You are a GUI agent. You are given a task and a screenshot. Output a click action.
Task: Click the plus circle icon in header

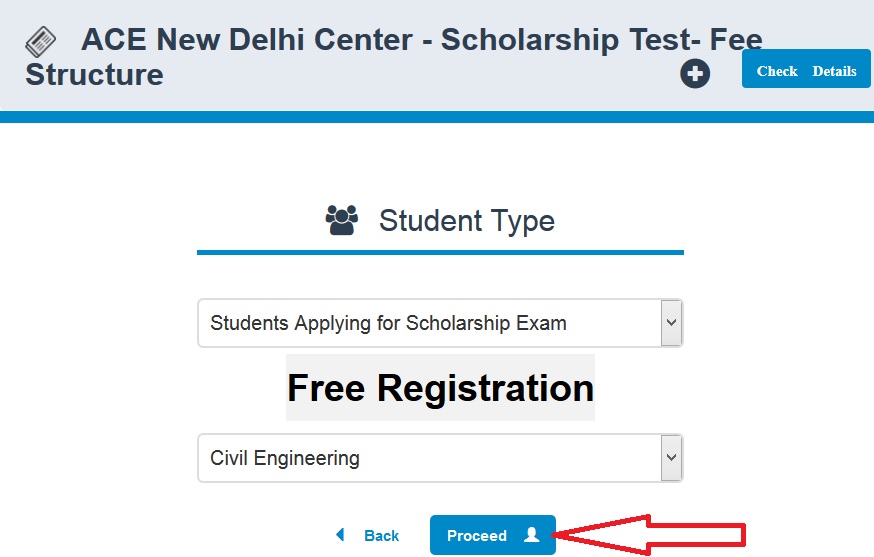click(x=695, y=74)
